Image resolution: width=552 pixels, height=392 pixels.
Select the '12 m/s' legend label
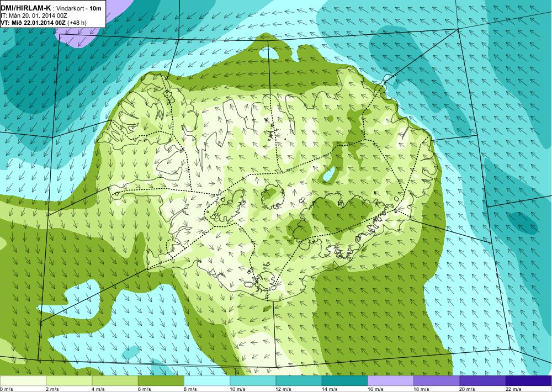(x=284, y=389)
